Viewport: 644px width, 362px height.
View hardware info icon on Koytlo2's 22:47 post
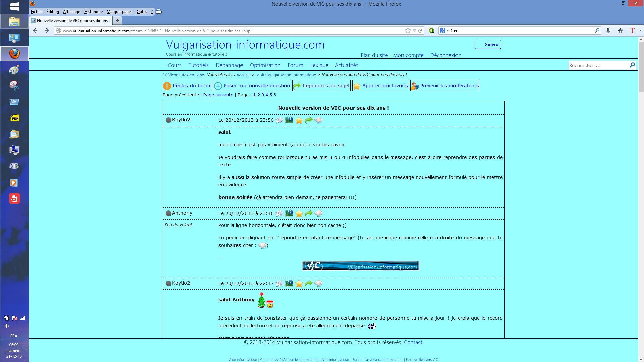(x=289, y=283)
